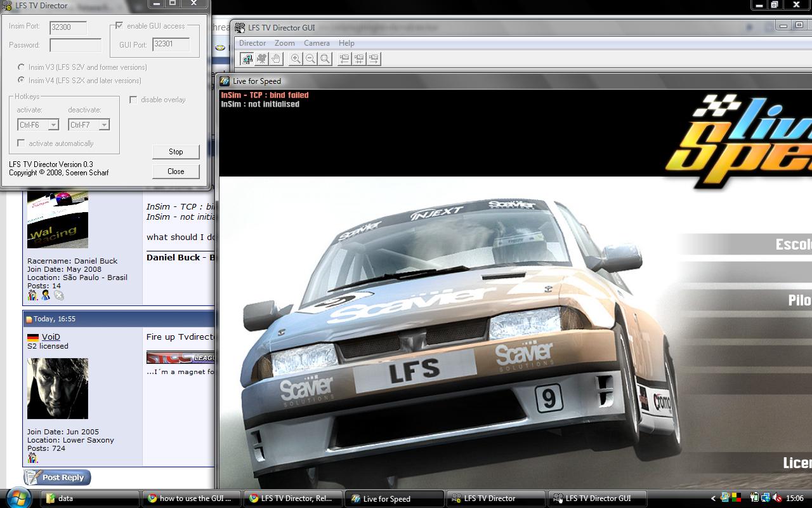Viewport: 812px width, 508px height.
Task: Click the zoom in magnifier icon
Action: coord(296,58)
